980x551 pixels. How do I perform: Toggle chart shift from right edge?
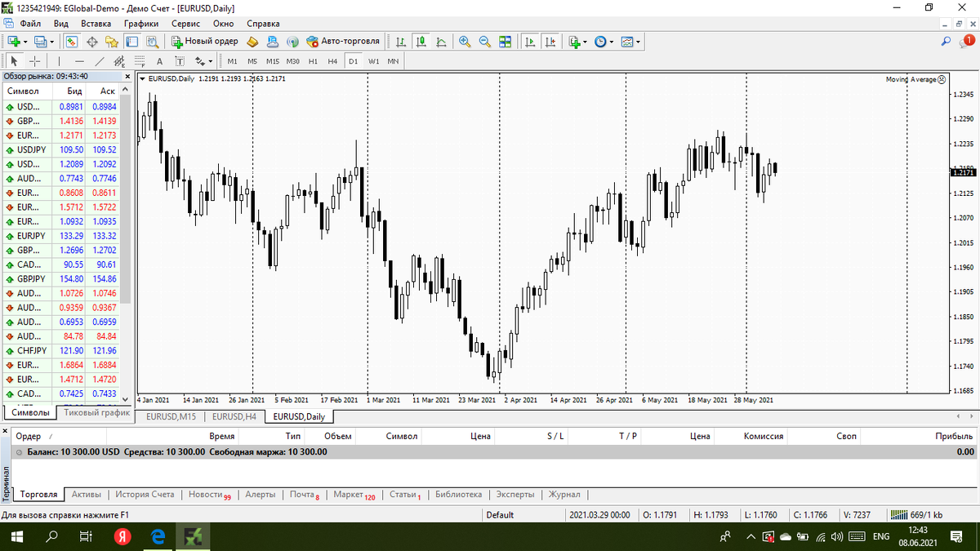pos(550,41)
